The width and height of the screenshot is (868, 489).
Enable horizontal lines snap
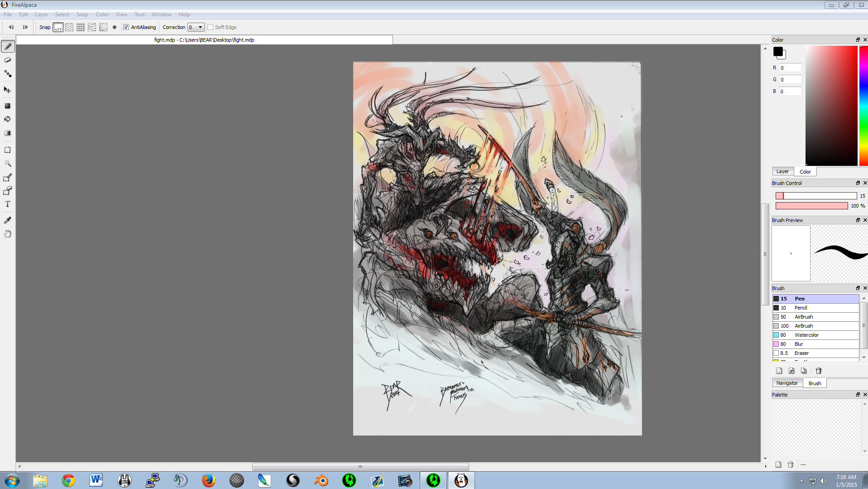[x=92, y=27]
